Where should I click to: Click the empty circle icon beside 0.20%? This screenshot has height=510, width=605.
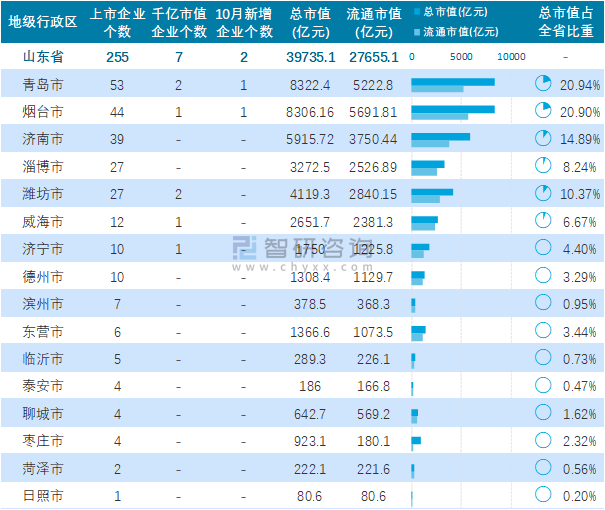[543, 494]
